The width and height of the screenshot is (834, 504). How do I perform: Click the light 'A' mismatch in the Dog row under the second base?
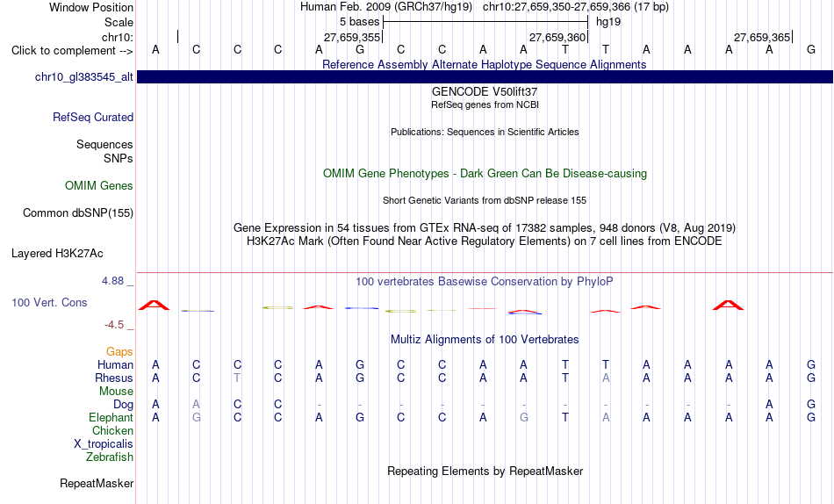coord(197,405)
